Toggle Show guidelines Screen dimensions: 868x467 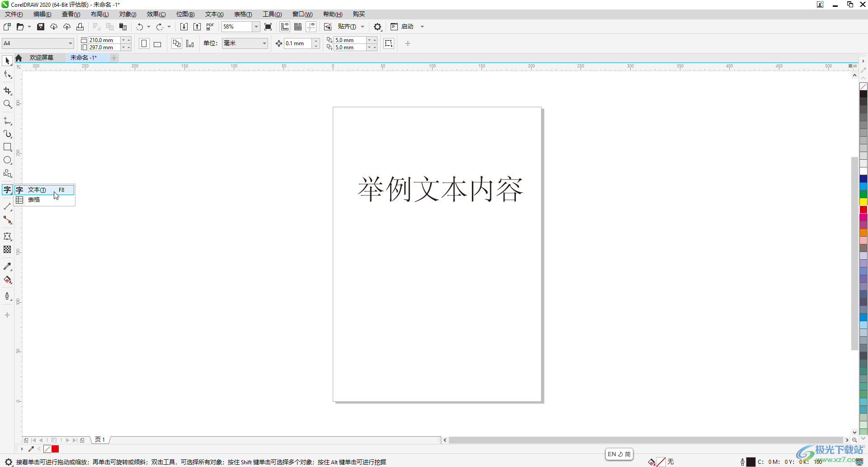pyautogui.click(x=311, y=27)
